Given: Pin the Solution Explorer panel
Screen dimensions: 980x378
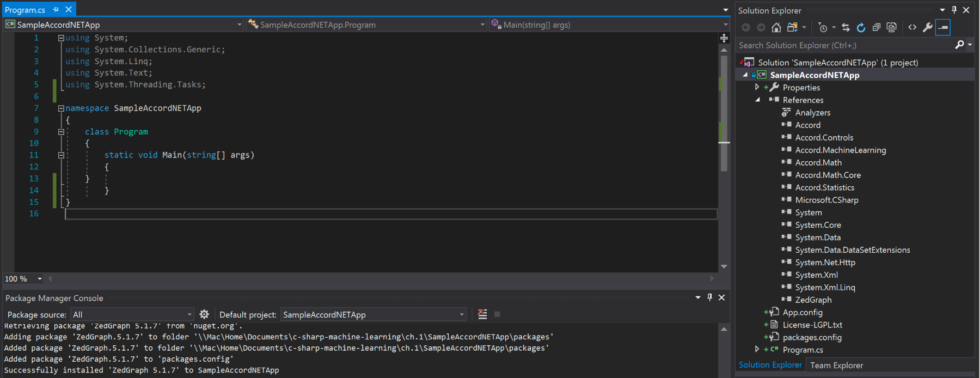Looking at the screenshot, I should tap(954, 10).
